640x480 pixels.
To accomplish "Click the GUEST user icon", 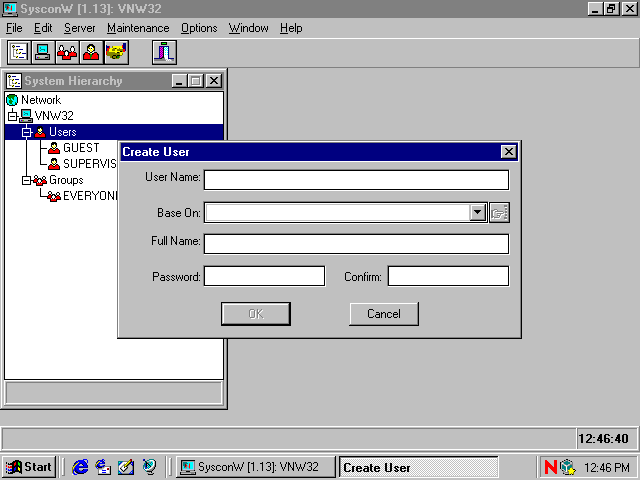I will (54, 148).
